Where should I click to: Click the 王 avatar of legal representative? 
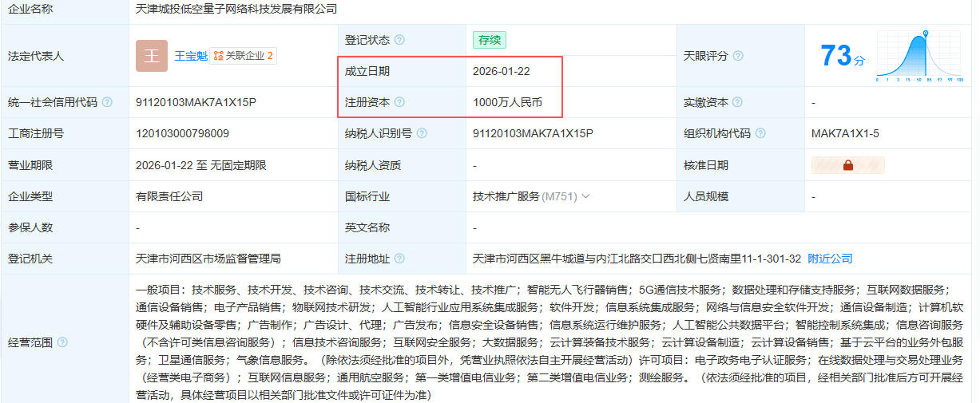point(152,56)
